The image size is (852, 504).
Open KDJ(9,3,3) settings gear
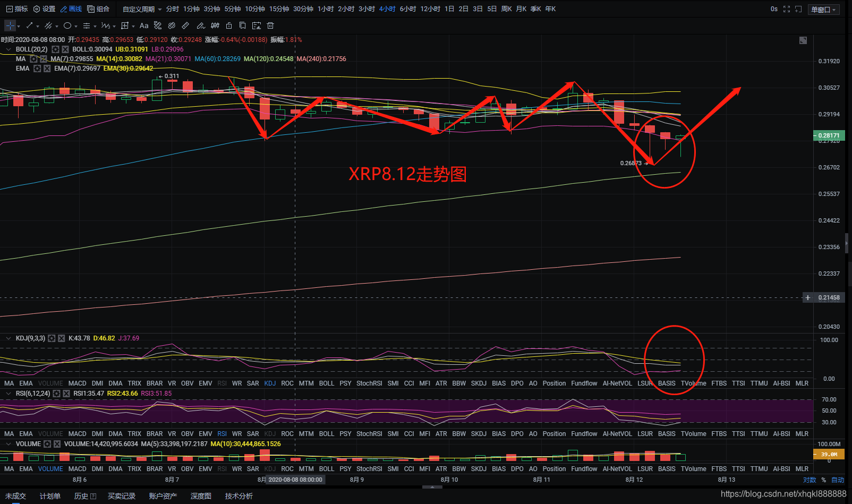click(x=52, y=338)
